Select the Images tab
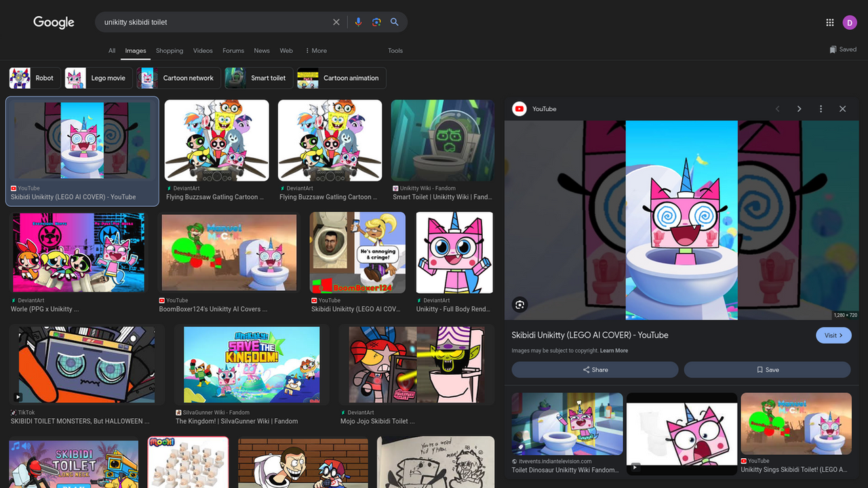The width and height of the screenshot is (868, 488). point(136,51)
